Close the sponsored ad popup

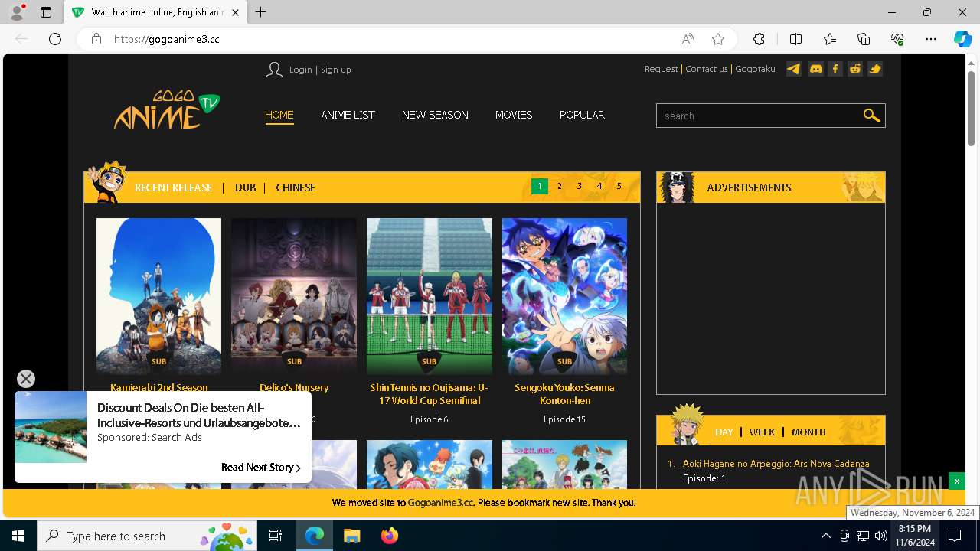tap(26, 379)
